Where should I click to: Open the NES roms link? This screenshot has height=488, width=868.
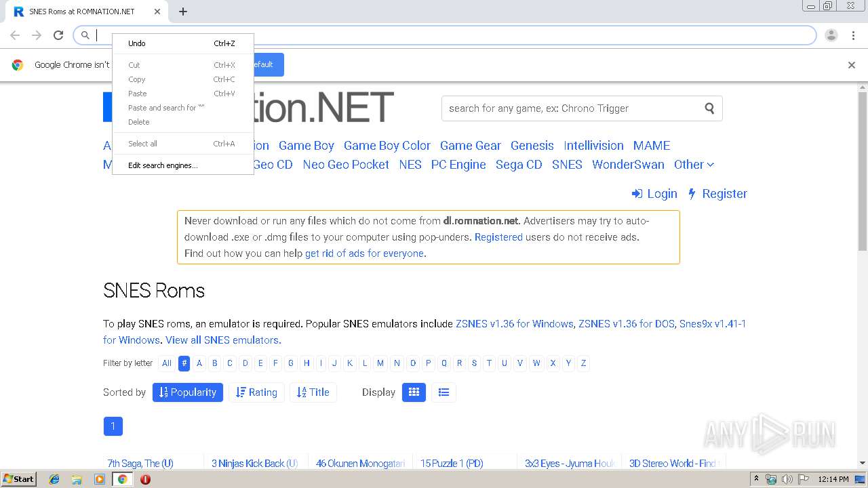(410, 165)
